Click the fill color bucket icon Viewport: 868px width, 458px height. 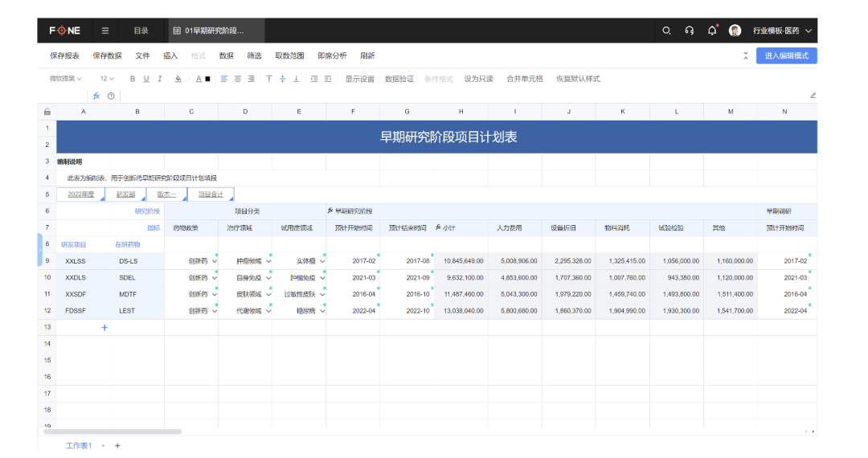coord(178,79)
